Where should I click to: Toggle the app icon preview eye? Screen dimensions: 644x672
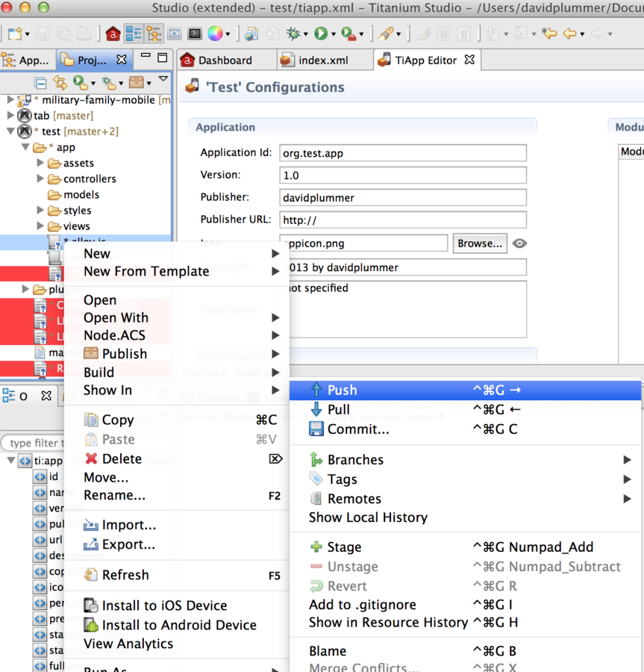(519, 243)
